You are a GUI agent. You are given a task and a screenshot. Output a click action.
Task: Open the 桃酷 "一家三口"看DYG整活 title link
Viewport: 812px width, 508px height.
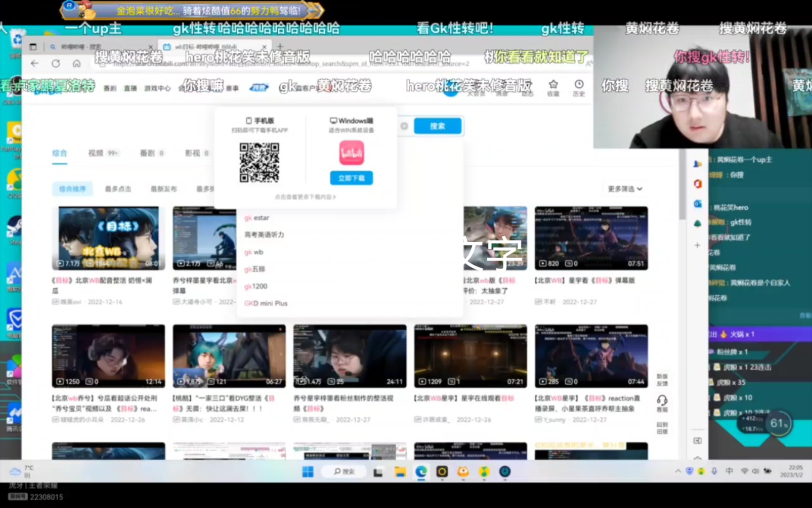224,403
